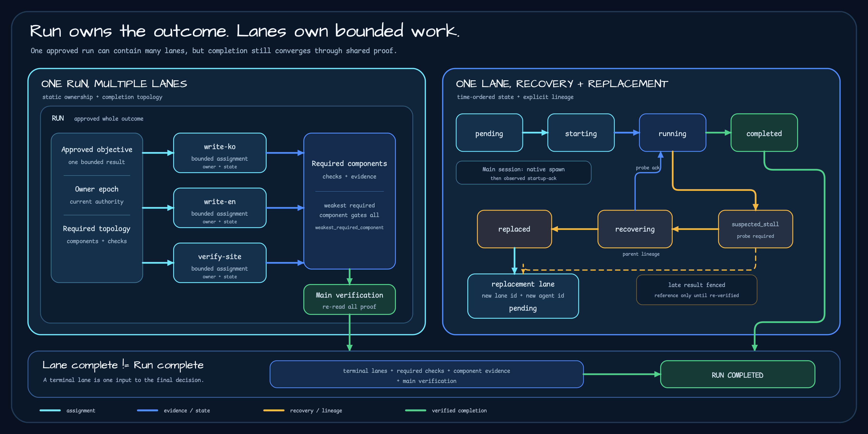Click 'A terminal lane is one input' sentence
This screenshot has height=434, width=868.
click(123, 380)
